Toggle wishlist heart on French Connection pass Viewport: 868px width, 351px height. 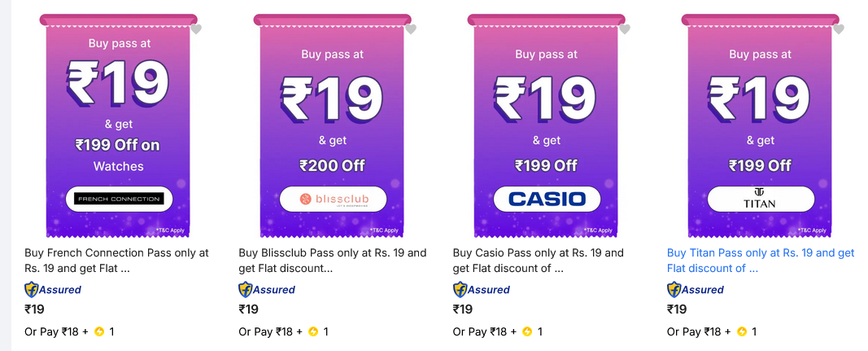click(197, 29)
